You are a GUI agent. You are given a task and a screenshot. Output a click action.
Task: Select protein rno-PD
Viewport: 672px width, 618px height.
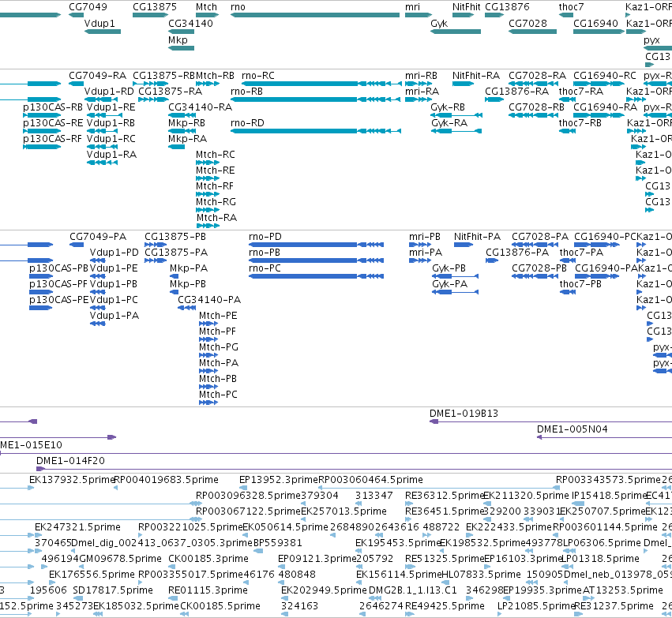[317, 245]
